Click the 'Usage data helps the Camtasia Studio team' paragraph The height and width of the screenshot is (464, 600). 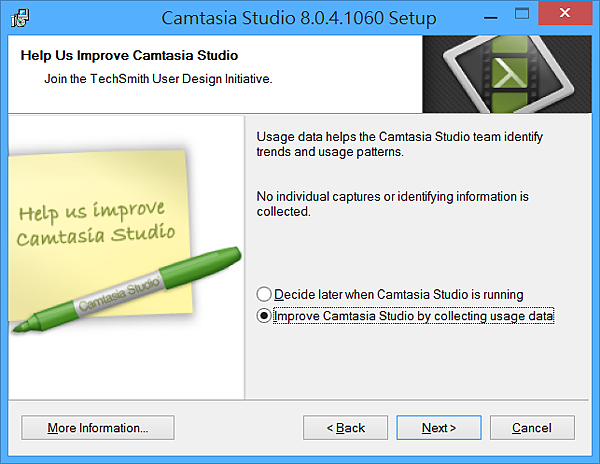click(399, 144)
